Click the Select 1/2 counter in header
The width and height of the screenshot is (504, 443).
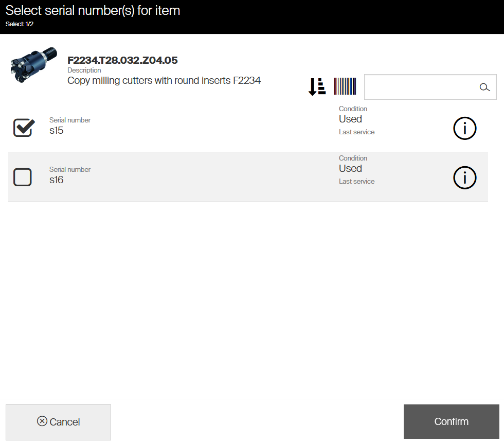pyautogui.click(x=20, y=24)
